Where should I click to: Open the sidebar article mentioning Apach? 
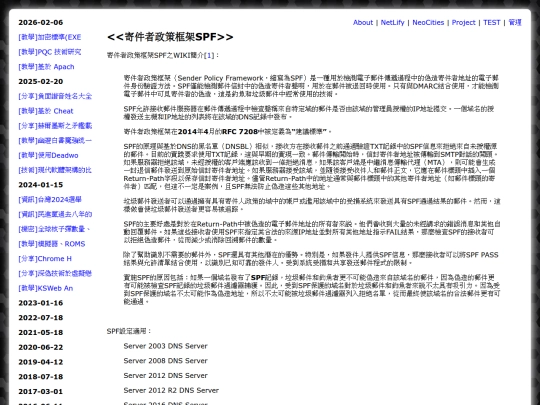point(46,67)
